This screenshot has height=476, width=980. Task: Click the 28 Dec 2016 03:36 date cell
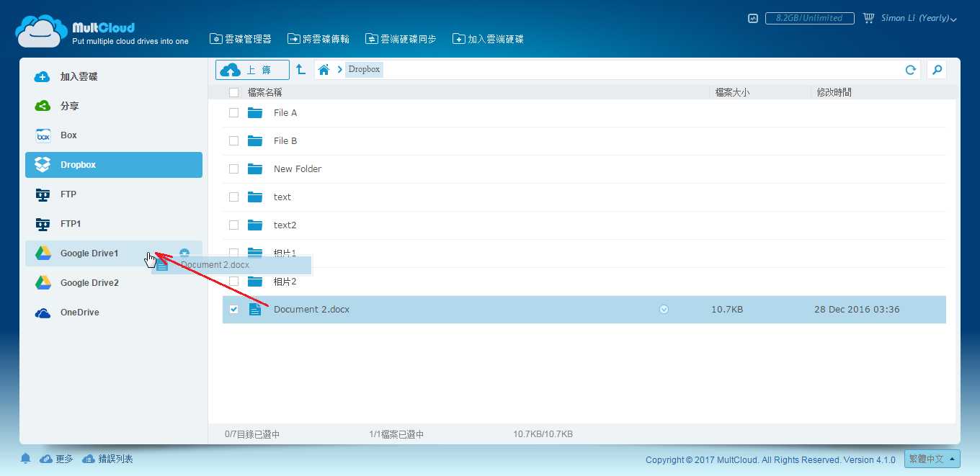pos(857,310)
